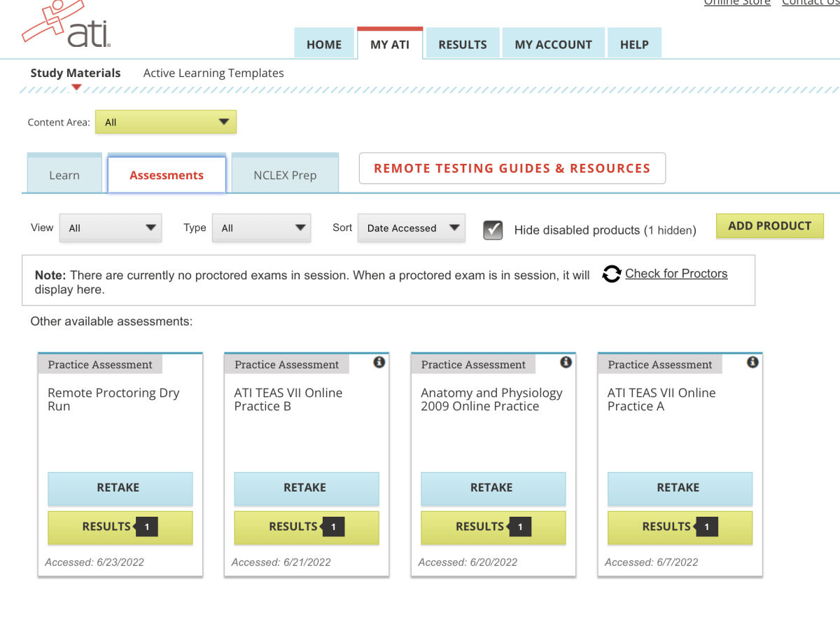Retake ATI TEAS VII Online Practice A
The image size is (840, 619).
[x=680, y=488]
